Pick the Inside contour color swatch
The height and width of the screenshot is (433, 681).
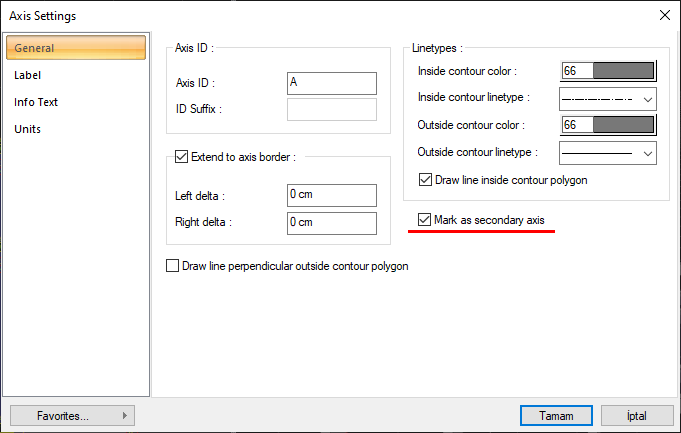click(x=608, y=71)
